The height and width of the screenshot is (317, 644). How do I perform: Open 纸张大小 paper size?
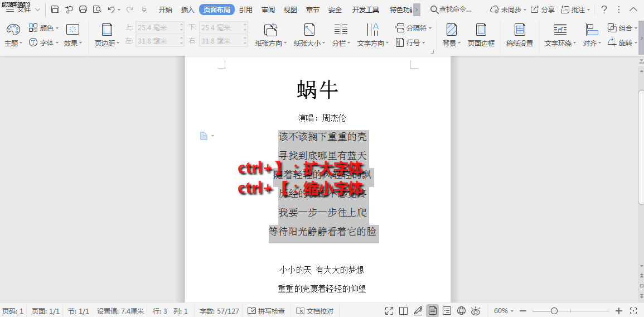click(x=309, y=35)
